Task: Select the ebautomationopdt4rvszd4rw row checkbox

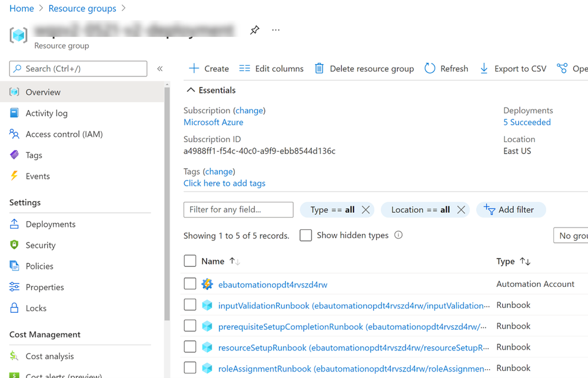Action: click(190, 283)
